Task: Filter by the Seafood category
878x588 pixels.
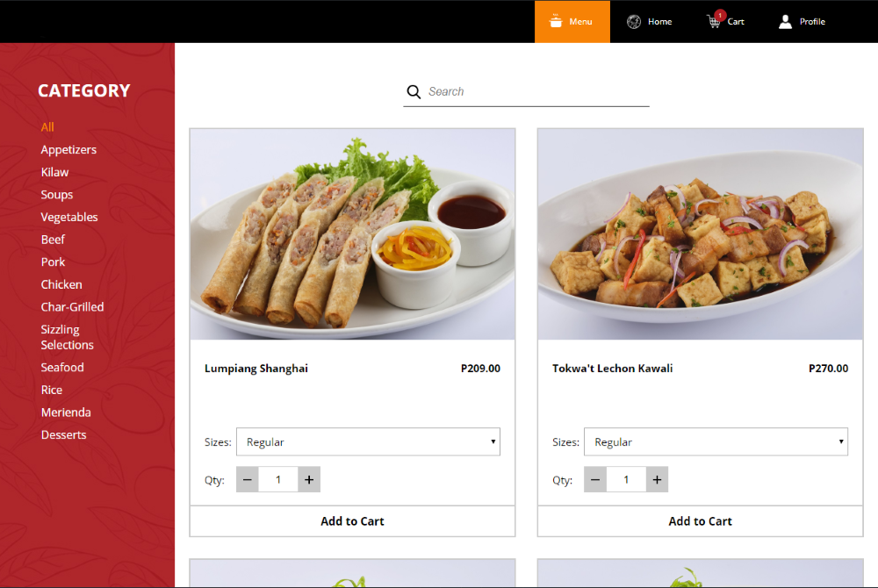Action: pos(62,368)
